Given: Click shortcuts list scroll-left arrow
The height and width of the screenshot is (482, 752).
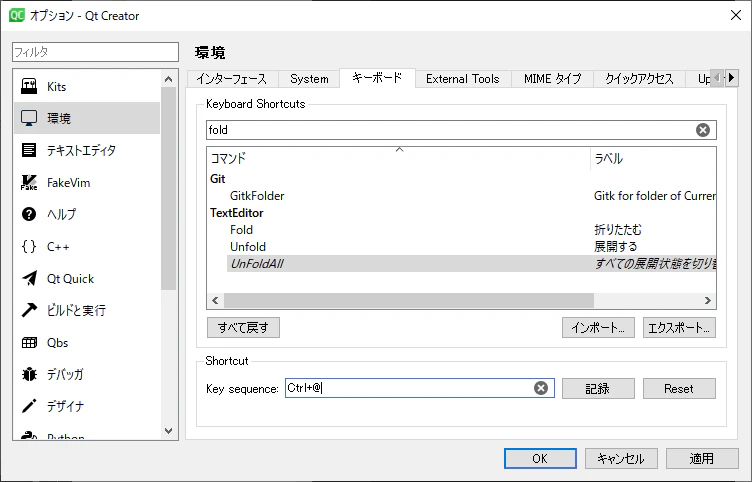Looking at the screenshot, I should (x=215, y=301).
